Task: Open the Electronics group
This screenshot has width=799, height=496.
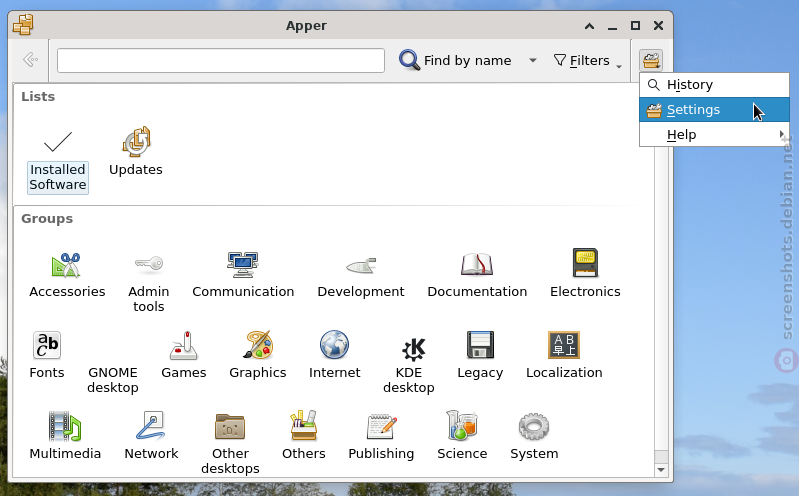Action: coord(585,275)
